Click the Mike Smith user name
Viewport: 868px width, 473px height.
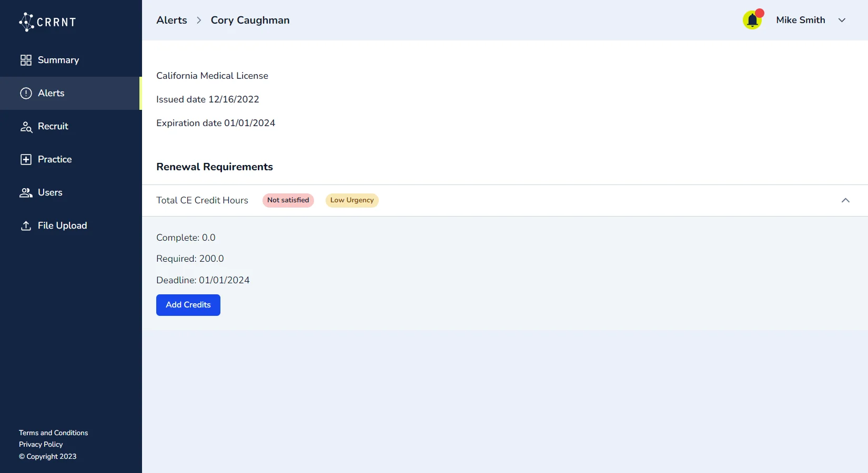800,20
